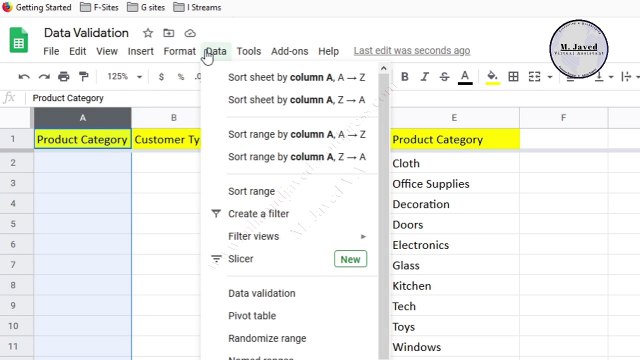Click the 'Office Supplies' cell

pyautogui.click(x=455, y=184)
